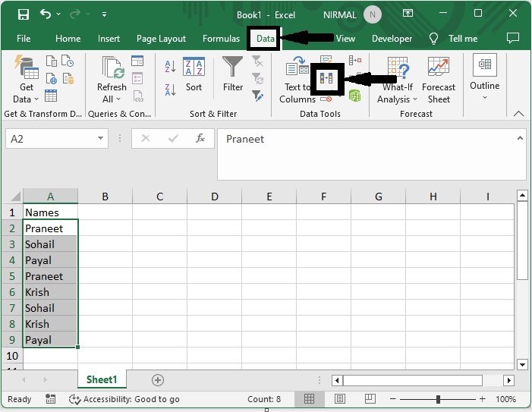The image size is (532, 412).
Task: Open Manage Data Model
Action: [x=355, y=96]
